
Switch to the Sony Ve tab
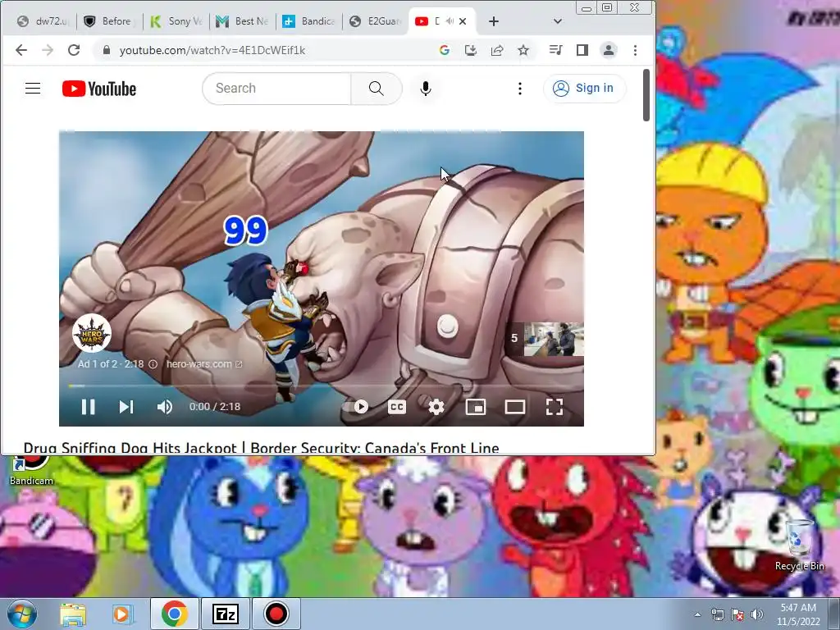[x=176, y=21]
